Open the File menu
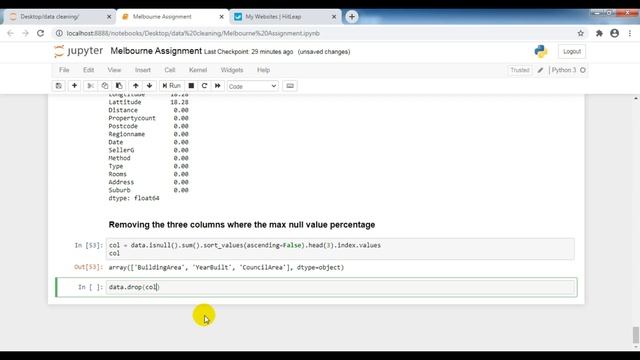Image resolution: width=640 pixels, height=360 pixels. [64, 70]
